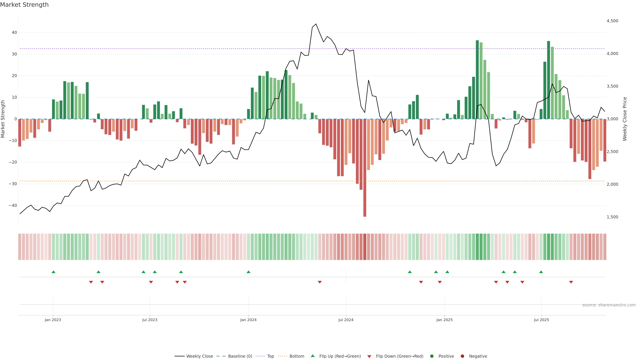The image size is (644, 362).
Task: Click the Jul 2024 x-axis date label
Action: (x=346, y=320)
